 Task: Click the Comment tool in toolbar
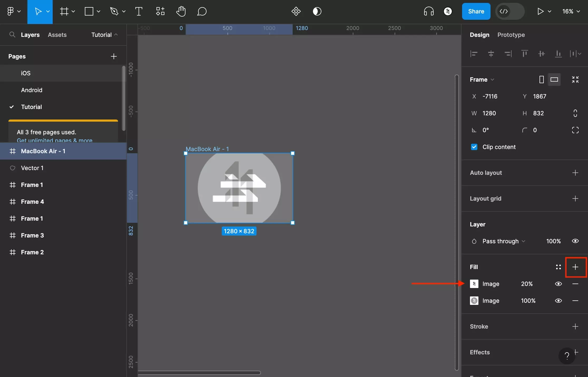(202, 11)
